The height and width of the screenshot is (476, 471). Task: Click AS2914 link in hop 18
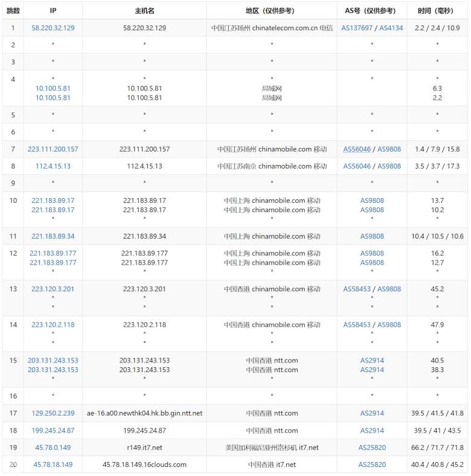(x=372, y=431)
